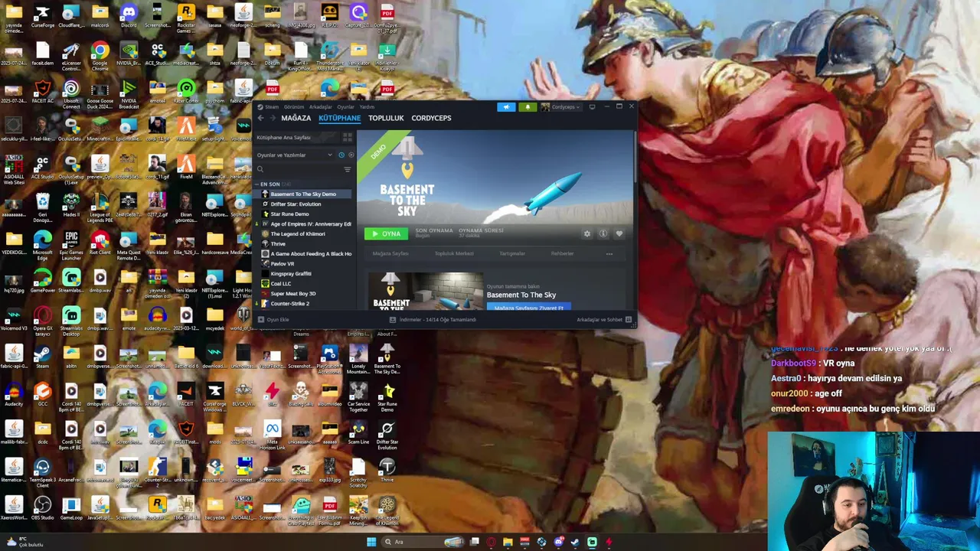Open the TOPLULUK tab
The width and height of the screenshot is (980, 551).
click(386, 118)
